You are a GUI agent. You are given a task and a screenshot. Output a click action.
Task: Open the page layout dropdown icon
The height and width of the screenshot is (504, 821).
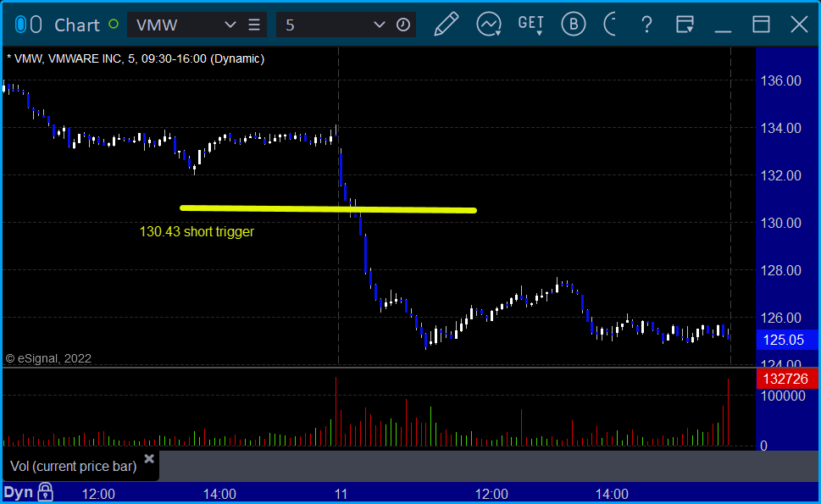point(685,25)
